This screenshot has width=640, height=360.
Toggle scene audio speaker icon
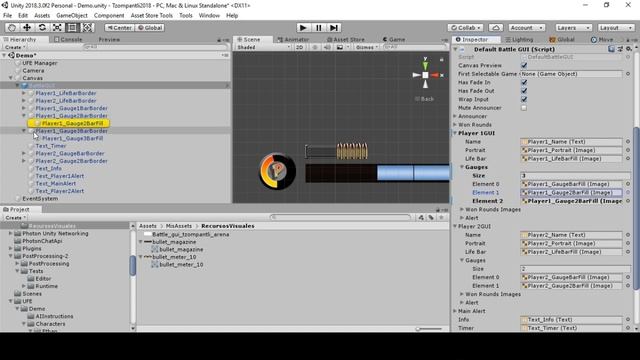click(327, 47)
